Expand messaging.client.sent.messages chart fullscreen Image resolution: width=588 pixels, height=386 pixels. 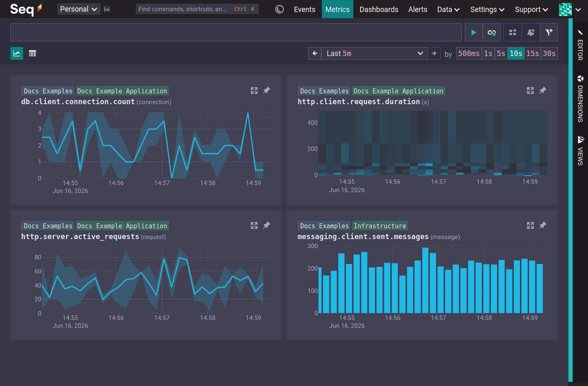(530, 225)
